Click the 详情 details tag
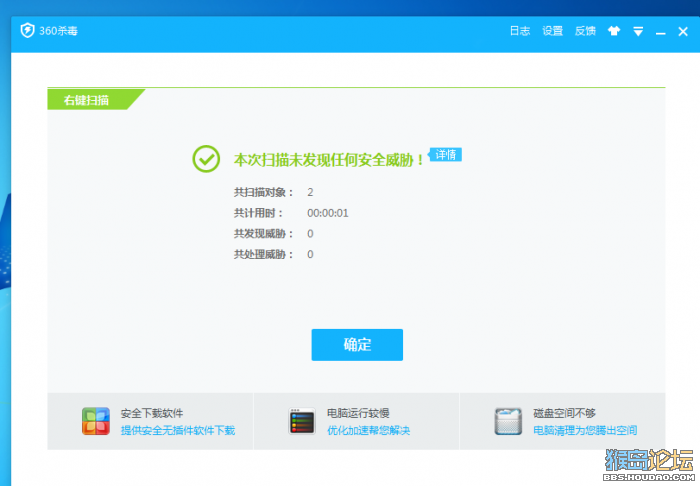 [x=446, y=154]
